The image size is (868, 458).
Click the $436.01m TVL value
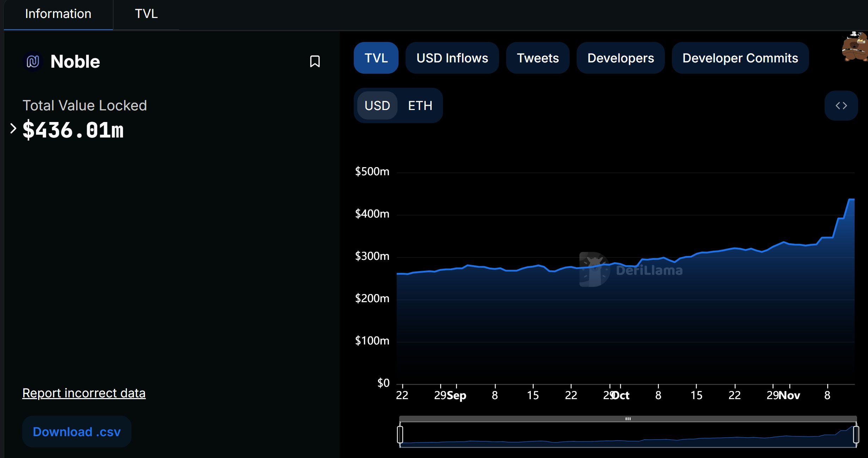click(x=73, y=130)
